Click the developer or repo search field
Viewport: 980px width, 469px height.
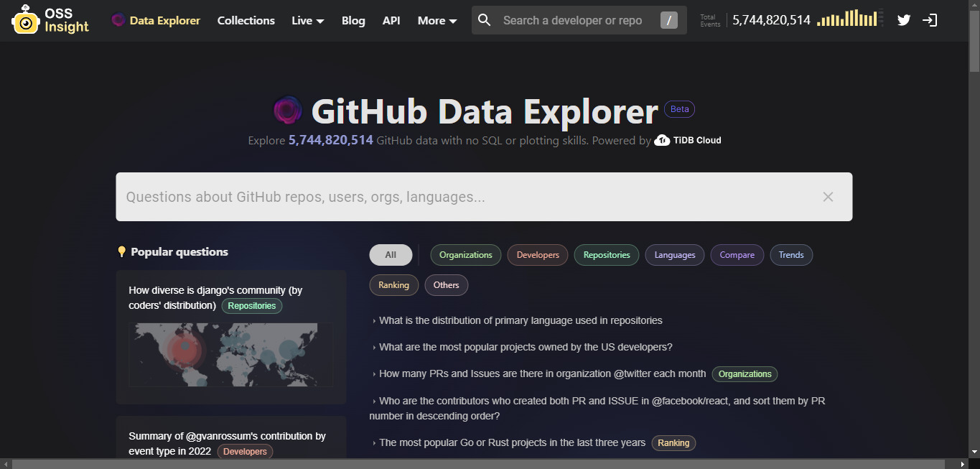pyautogui.click(x=578, y=20)
